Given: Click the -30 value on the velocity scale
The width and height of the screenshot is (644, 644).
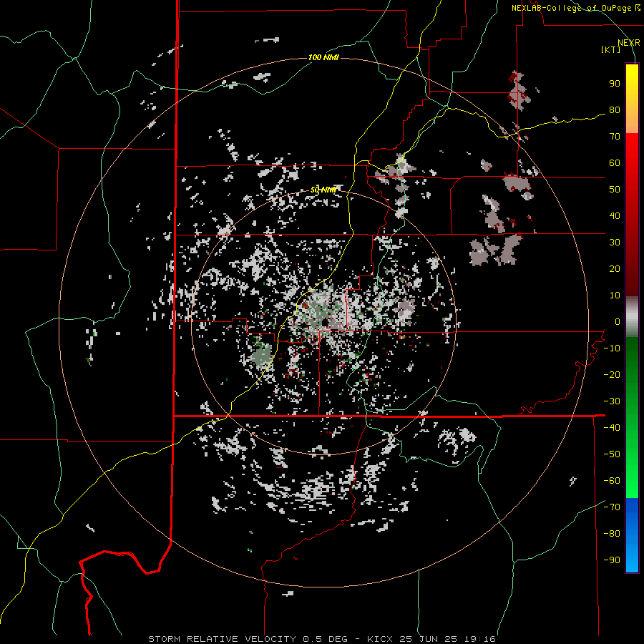Looking at the screenshot, I should point(612,401).
